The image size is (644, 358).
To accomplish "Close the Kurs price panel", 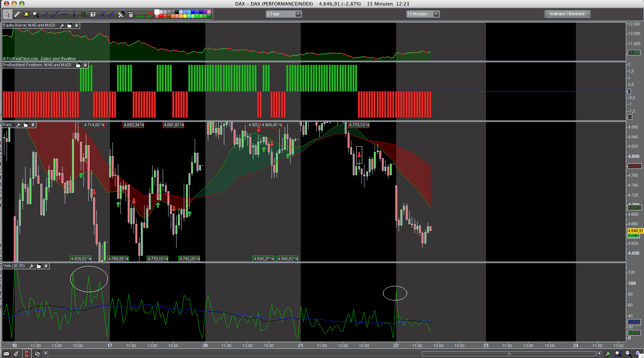I will tap(33, 125).
